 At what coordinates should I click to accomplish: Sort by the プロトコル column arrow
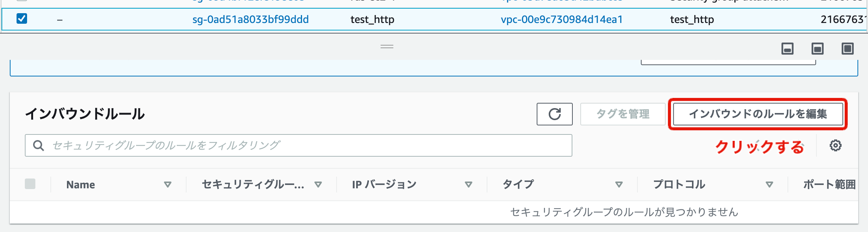pos(769,185)
